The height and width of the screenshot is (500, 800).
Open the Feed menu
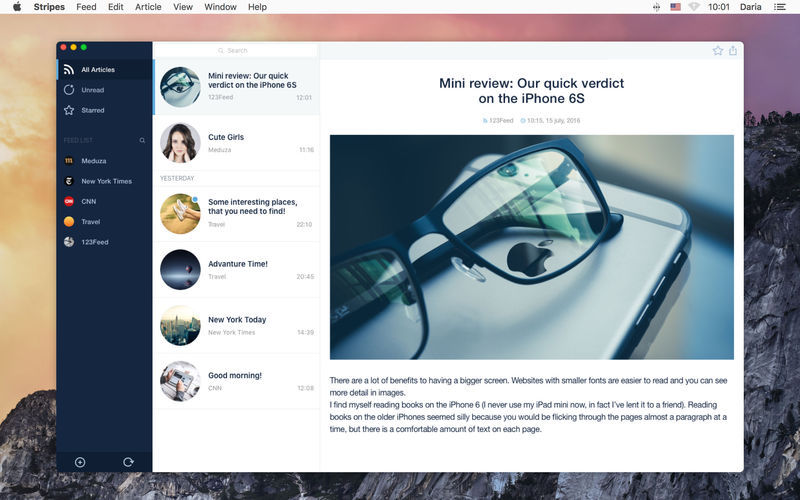pyautogui.click(x=86, y=7)
